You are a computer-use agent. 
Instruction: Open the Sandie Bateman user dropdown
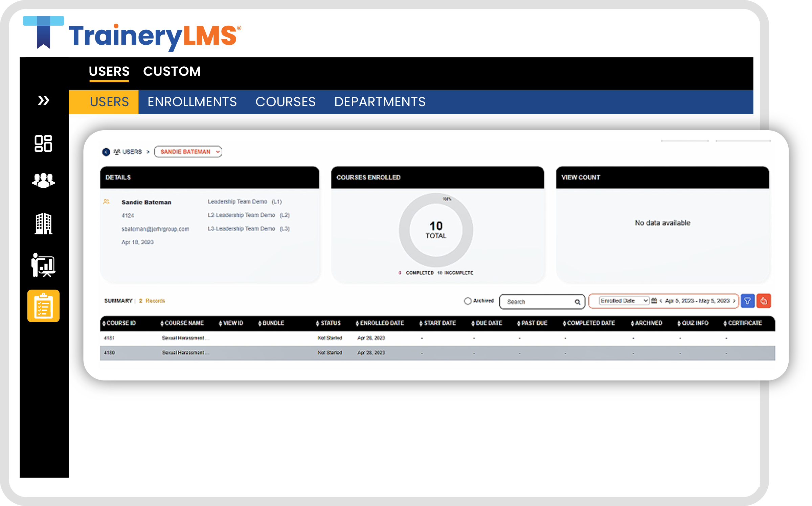[188, 152]
